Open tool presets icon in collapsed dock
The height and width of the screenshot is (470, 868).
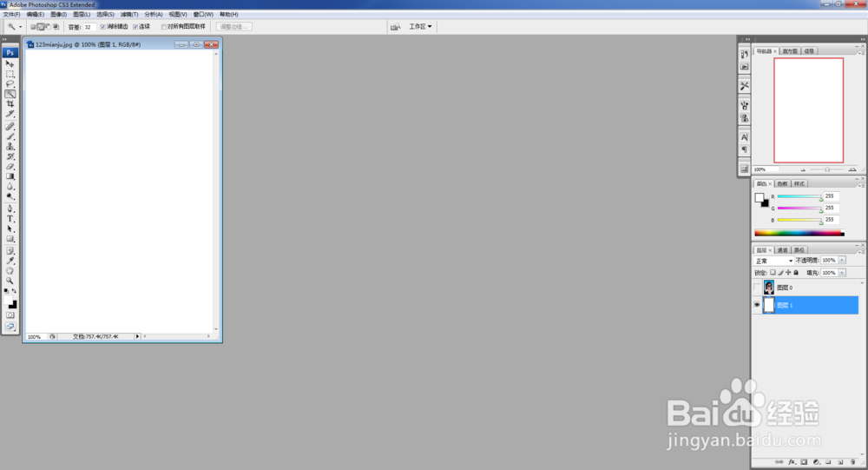tap(744, 86)
